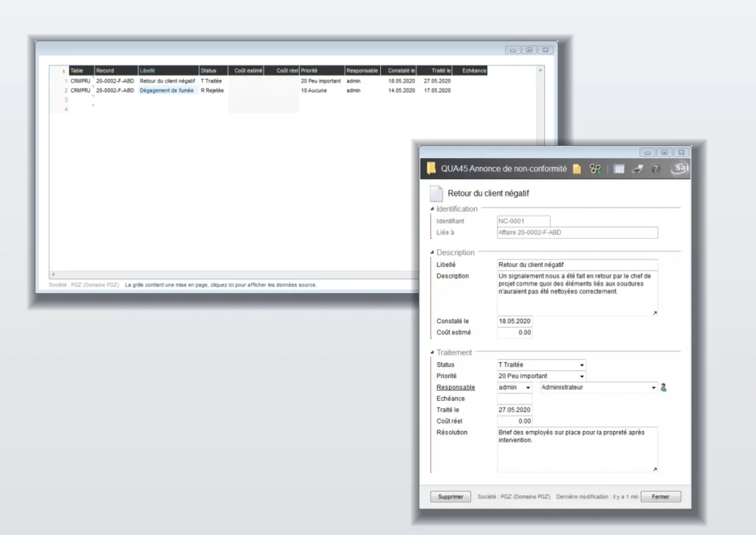
Task: Click the Status column header in grid
Action: coord(213,70)
